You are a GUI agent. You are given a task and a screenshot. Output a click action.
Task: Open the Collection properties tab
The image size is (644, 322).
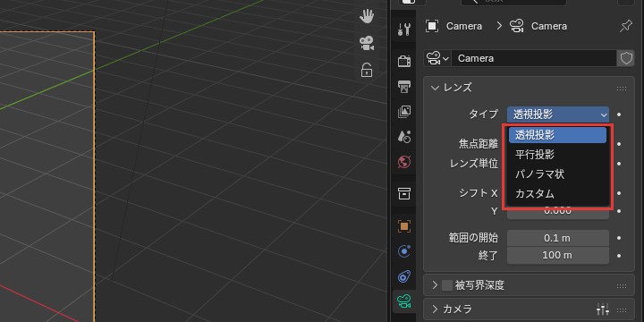[x=404, y=193]
